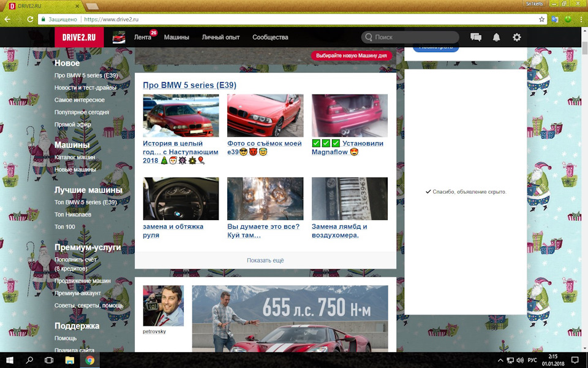Click the DRIVE2.RU red logo

coord(79,37)
